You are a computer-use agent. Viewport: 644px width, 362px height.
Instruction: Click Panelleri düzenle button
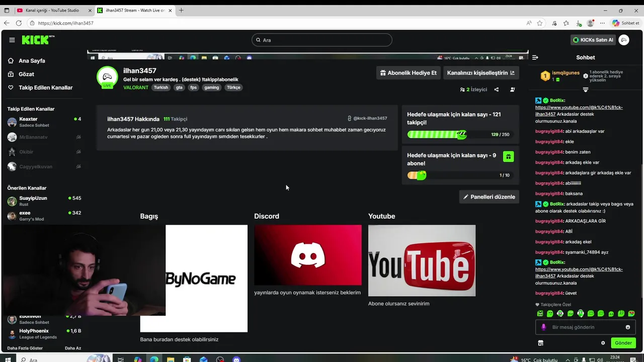click(489, 197)
